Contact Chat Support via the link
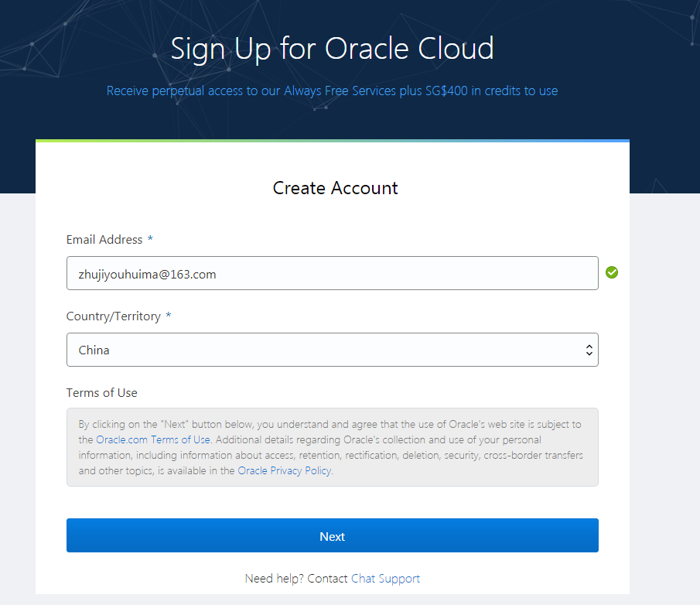Screen dimensions: 700x605 click(385, 579)
